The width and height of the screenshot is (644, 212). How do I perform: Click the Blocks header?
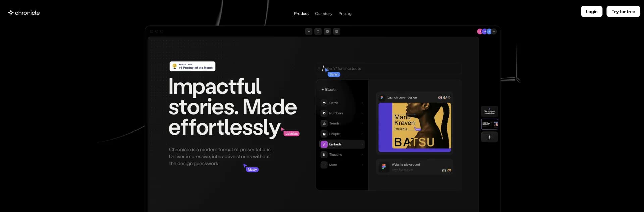[329, 90]
